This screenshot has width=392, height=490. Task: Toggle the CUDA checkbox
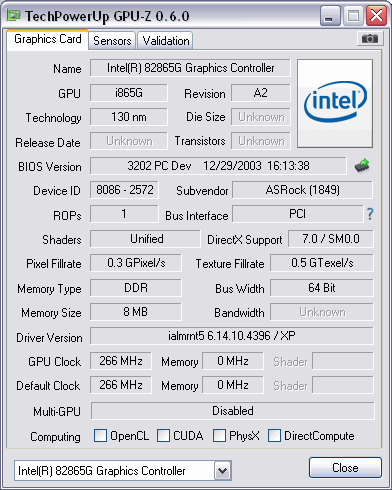tap(163, 435)
